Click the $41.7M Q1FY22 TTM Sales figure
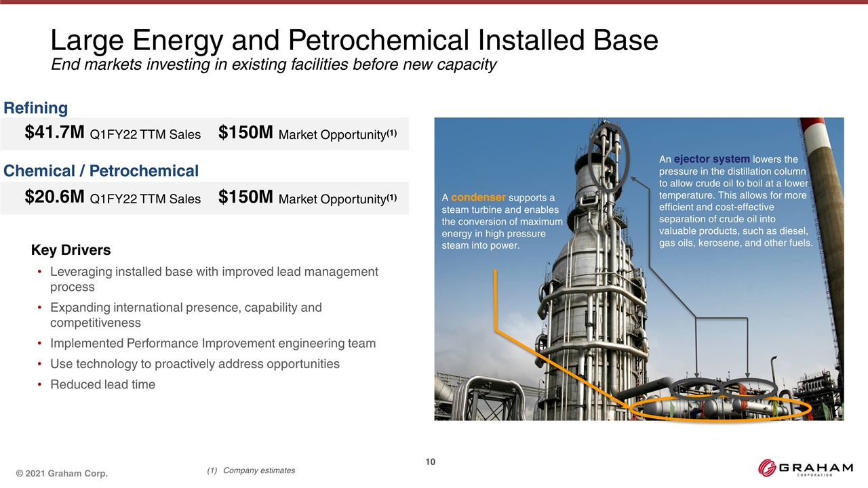This screenshot has width=868, height=488. (x=113, y=134)
